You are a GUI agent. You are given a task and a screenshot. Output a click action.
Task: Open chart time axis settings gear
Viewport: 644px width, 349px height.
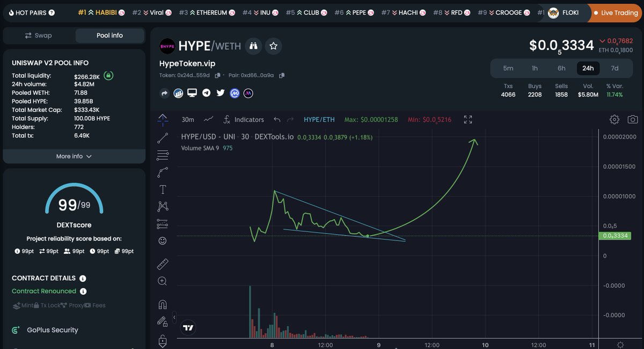tap(620, 345)
